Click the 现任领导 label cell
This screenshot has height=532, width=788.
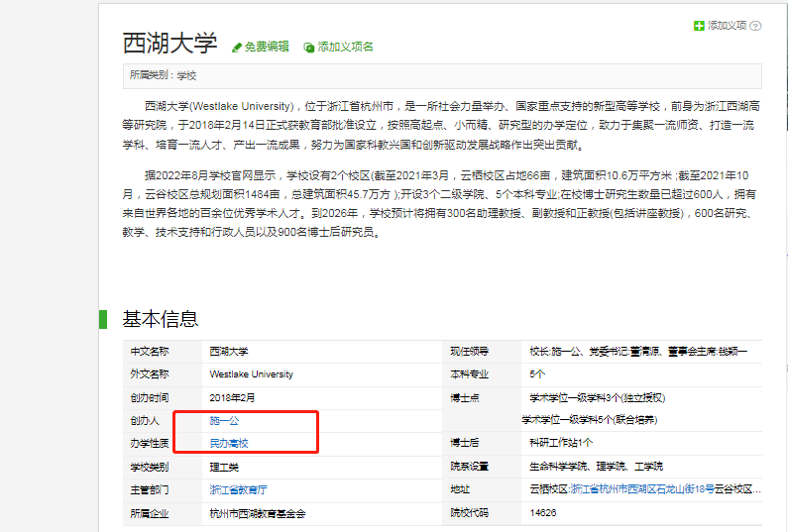tap(482, 352)
